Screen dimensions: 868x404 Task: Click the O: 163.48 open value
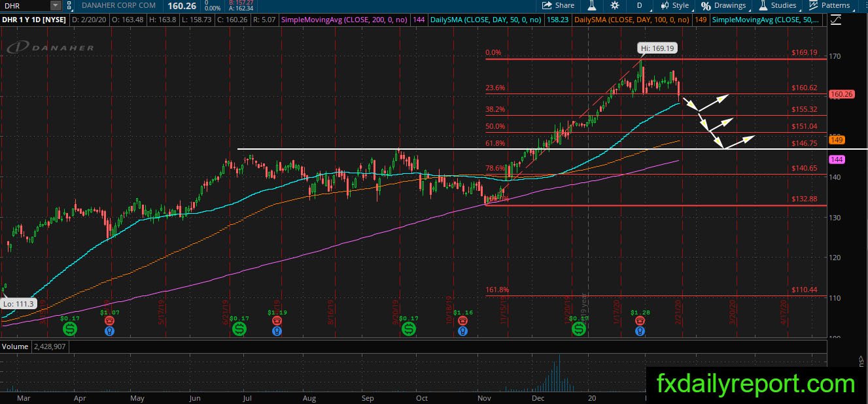pos(128,20)
